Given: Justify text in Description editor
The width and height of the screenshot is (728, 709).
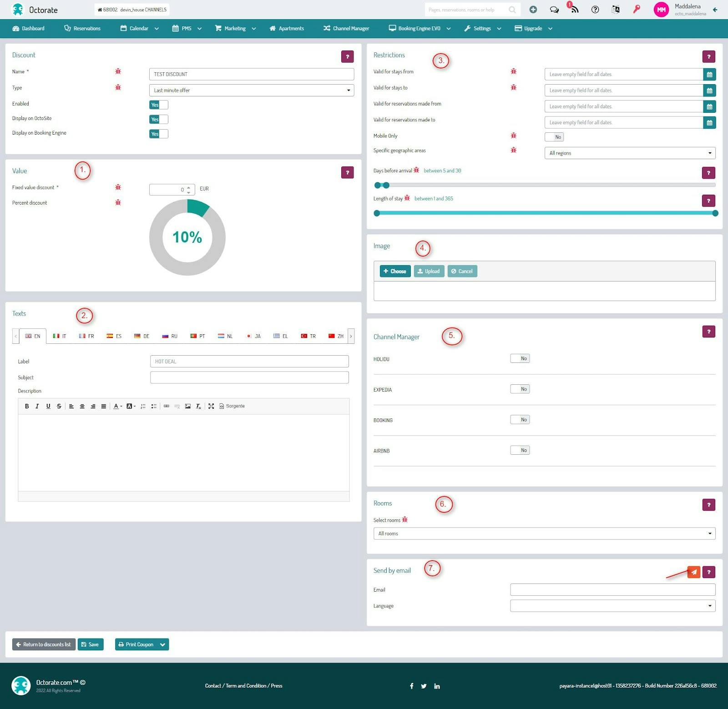Looking at the screenshot, I should coord(104,406).
